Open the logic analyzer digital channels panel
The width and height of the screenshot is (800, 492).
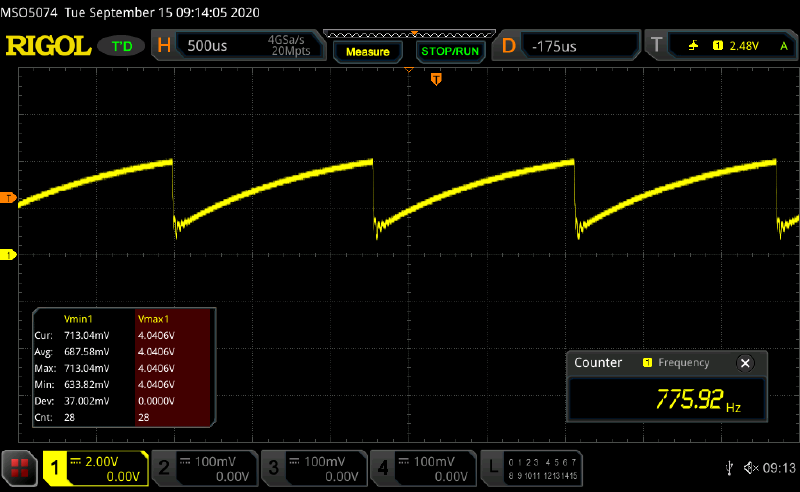tap(531, 467)
